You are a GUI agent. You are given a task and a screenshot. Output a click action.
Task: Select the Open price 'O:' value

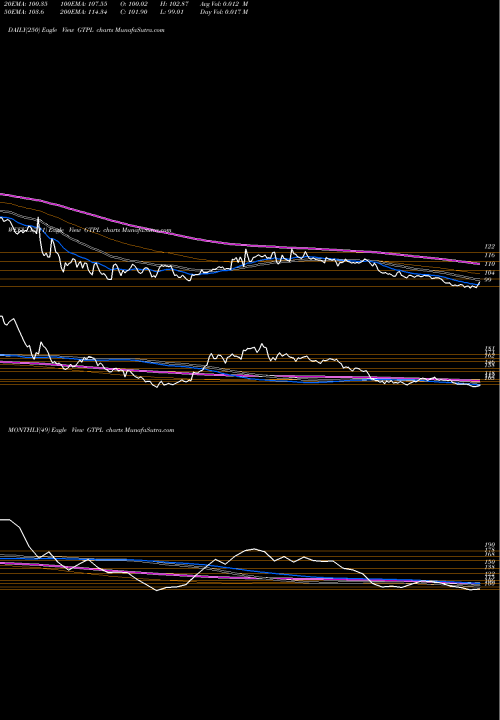tap(134, 4)
